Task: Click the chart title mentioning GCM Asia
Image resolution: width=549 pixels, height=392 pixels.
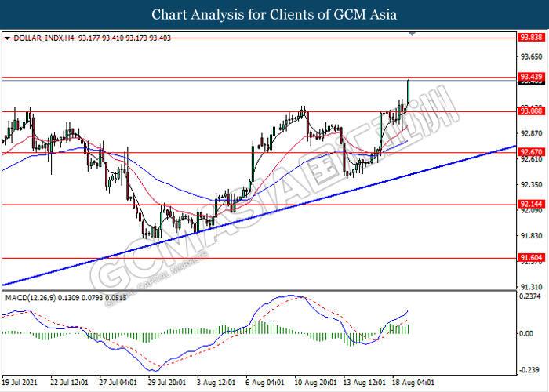Action: tap(274, 14)
